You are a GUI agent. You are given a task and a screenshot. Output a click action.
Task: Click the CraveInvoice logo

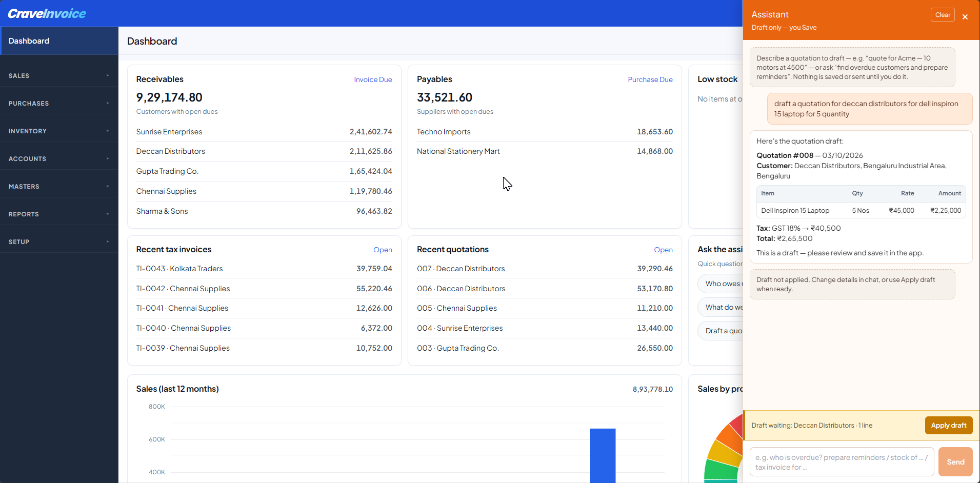(47, 14)
